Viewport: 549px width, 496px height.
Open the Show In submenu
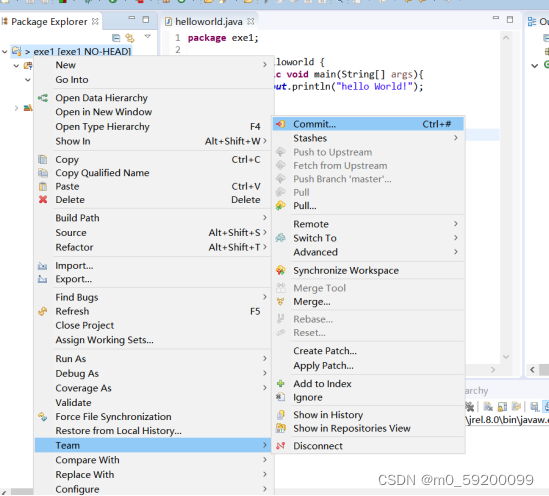[x=153, y=141]
